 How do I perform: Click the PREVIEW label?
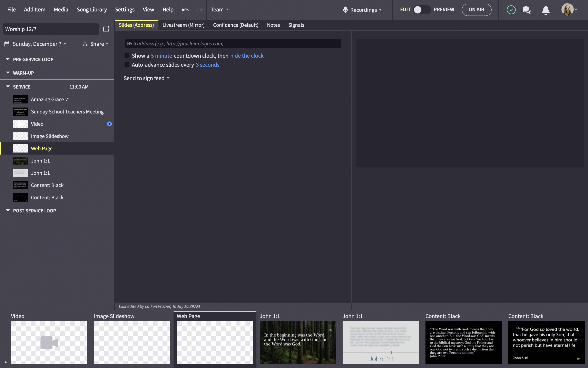click(444, 9)
